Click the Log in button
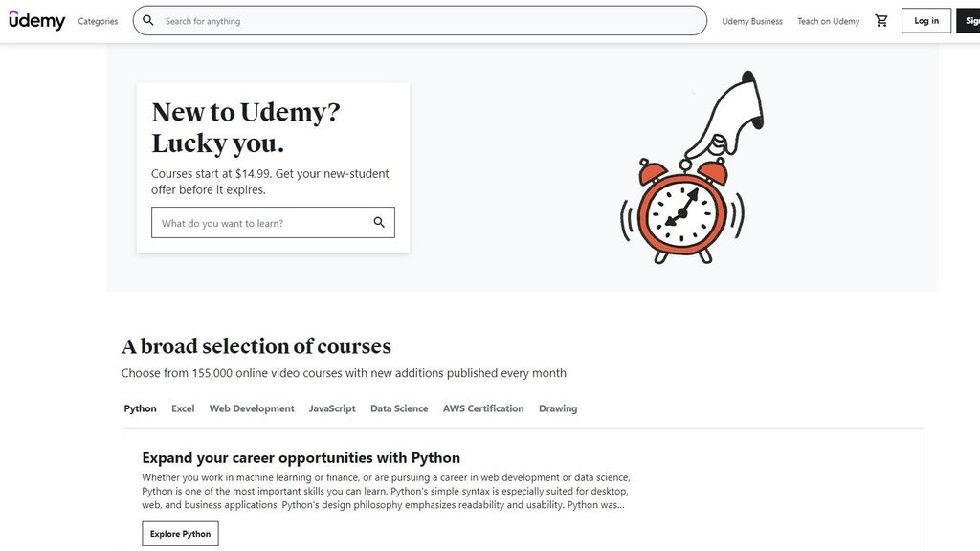 [924, 20]
